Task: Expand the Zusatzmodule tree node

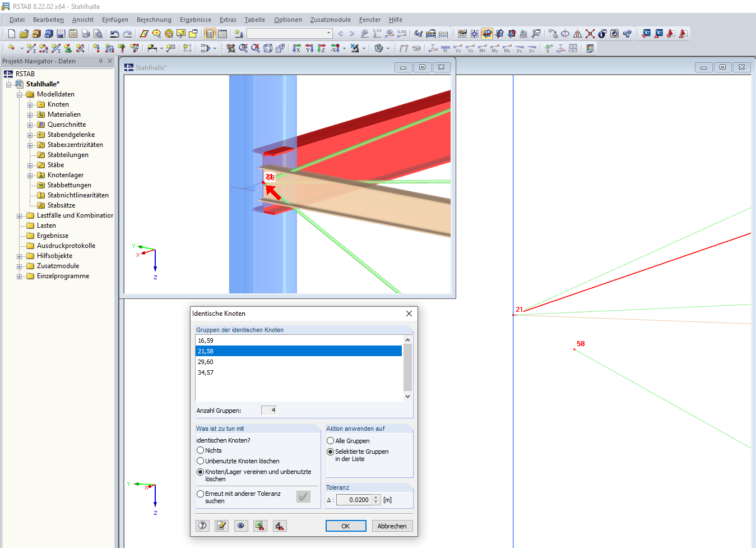Action: [x=20, y=266]
